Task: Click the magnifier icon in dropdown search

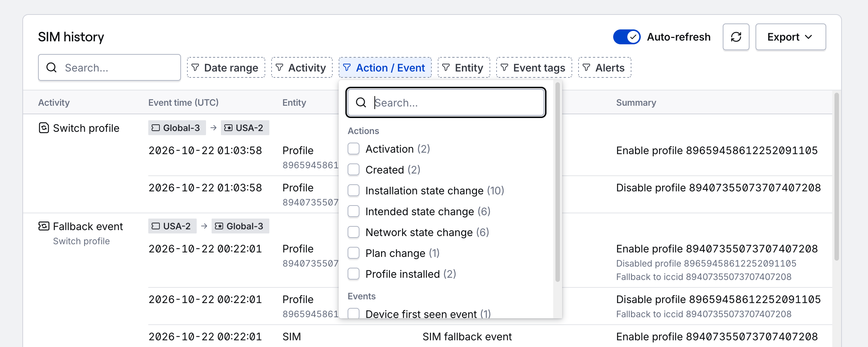Action: pos(361,102)
